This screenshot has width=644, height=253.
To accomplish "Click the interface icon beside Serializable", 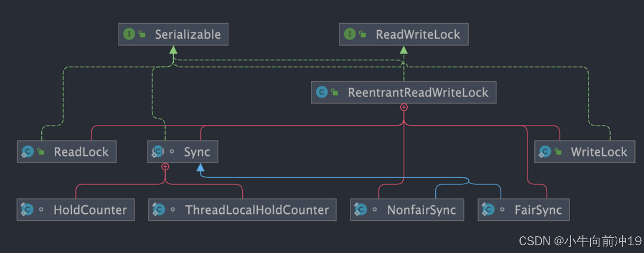I will (x=129, y=34).
